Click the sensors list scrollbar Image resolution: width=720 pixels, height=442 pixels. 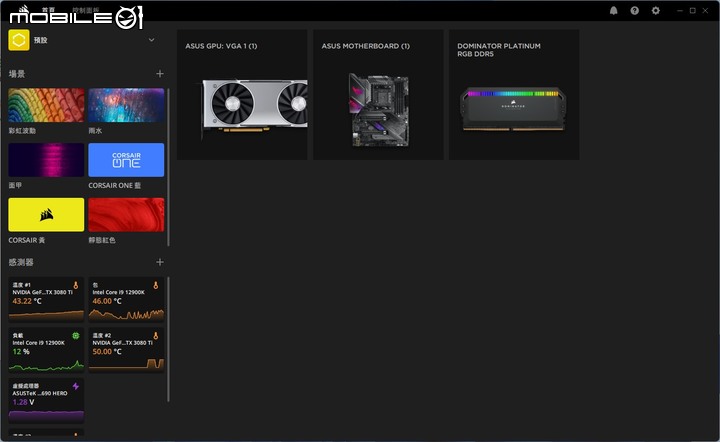[x=169, y=339]
